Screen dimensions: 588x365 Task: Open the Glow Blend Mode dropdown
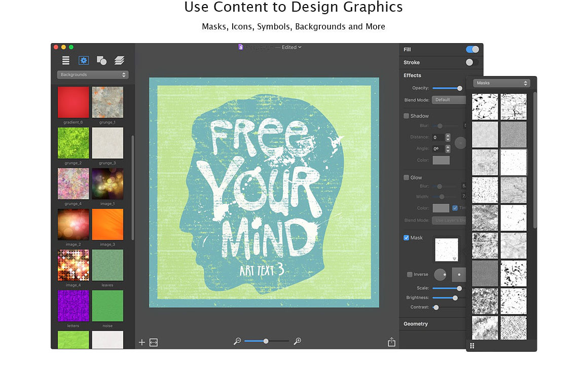pyautogui.click(x=449, y=220)
